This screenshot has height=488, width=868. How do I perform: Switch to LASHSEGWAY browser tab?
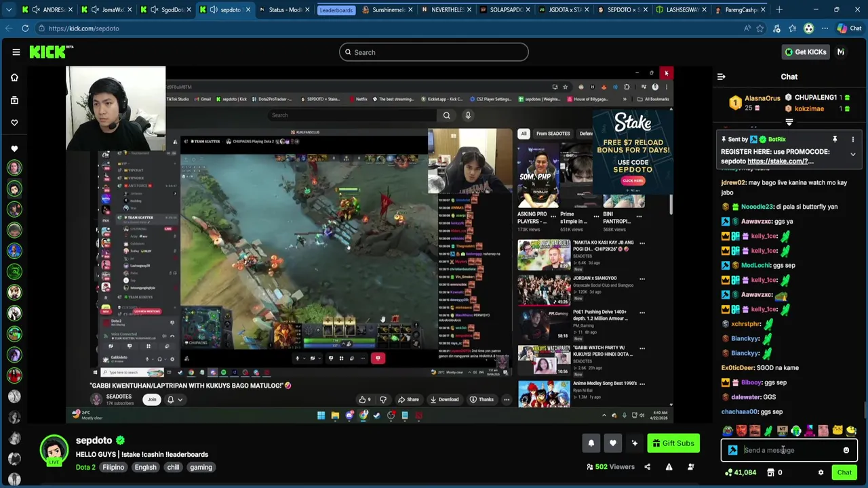click(x=682, y=9)
